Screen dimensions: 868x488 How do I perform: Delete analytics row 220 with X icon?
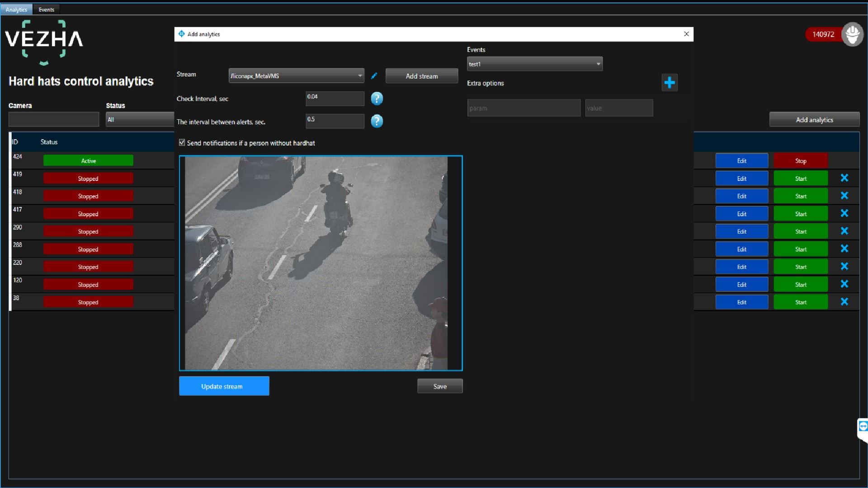pos(844,266)
